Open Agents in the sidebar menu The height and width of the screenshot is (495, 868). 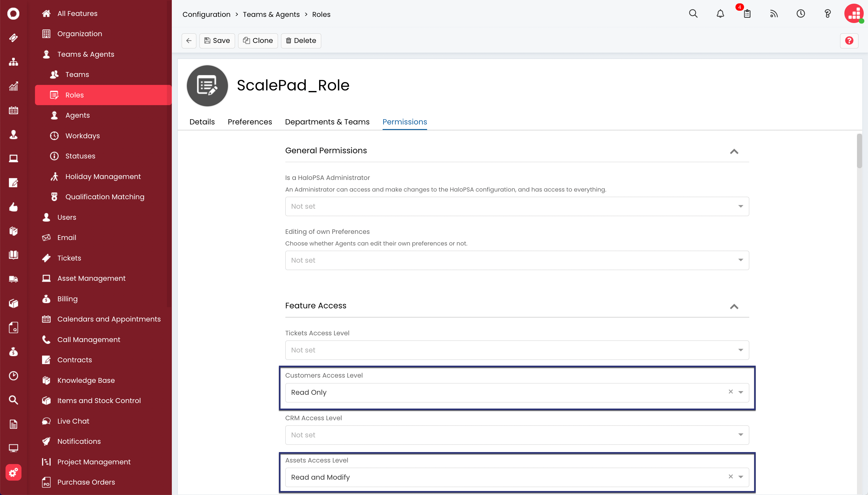(77, 115)
